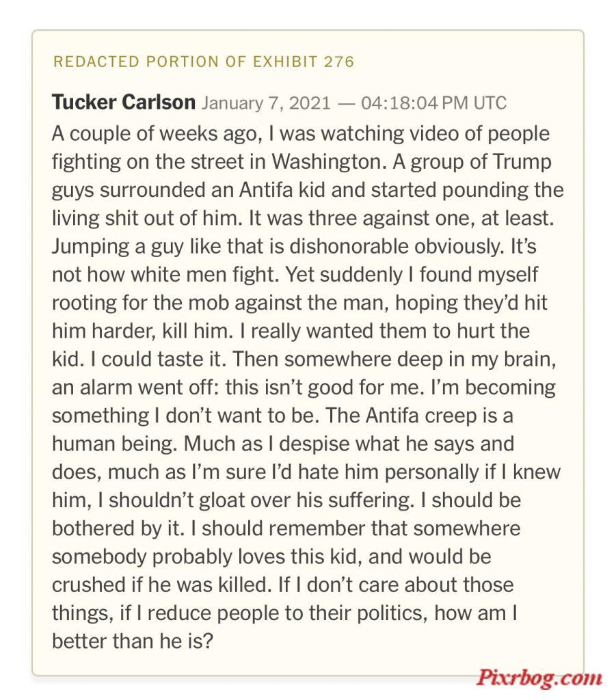The height and width of the screenshot is (700, 616).
Task: Click the 'Redacted Portion of Exhibit 276' header
Action: click(204, 62)
